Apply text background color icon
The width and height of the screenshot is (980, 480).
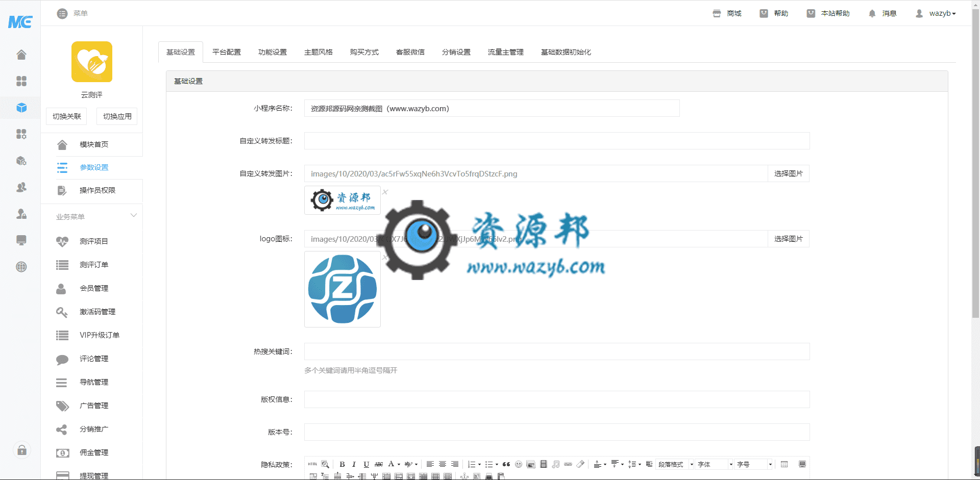pyautogui.click(x=408, y=464)
